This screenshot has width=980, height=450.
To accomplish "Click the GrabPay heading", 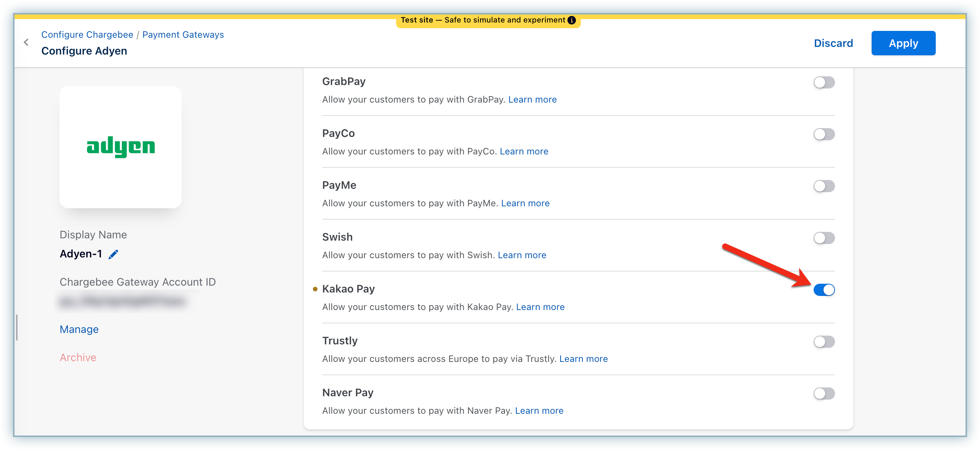I will click(x=344, y=82).
